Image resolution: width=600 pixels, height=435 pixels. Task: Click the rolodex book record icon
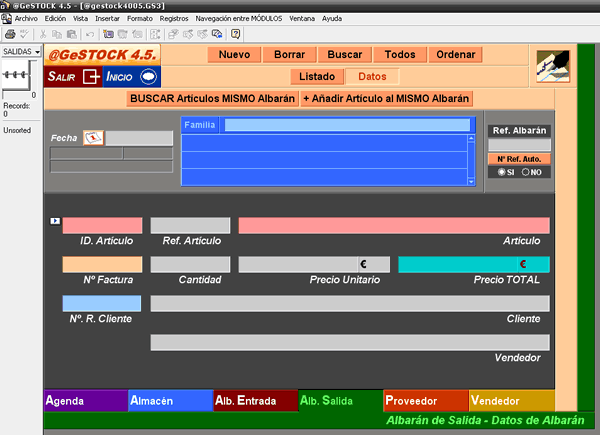[16, 75]
